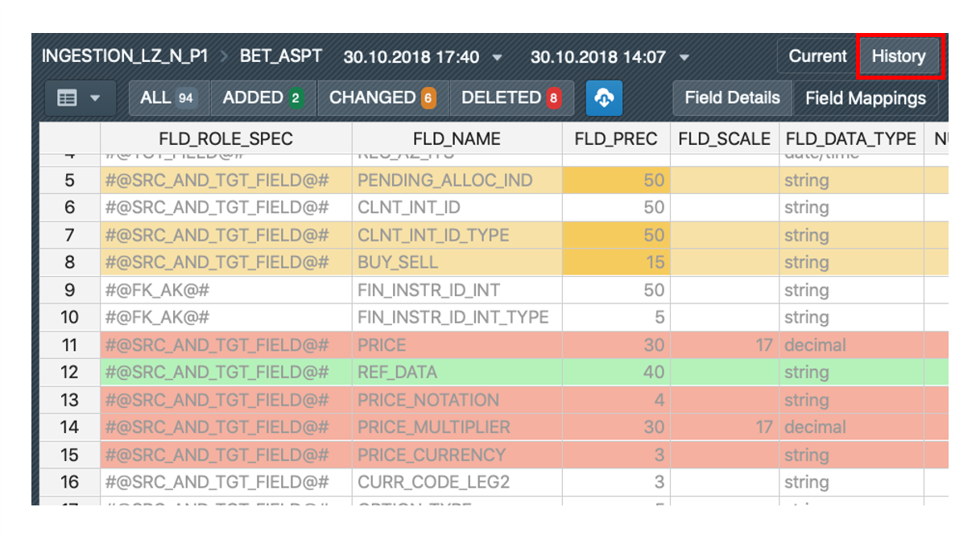Click the highlighted orange precision cell for BUY_SELL
The height and width of the screenshot is (536, 980).
(x=616, y=262)
